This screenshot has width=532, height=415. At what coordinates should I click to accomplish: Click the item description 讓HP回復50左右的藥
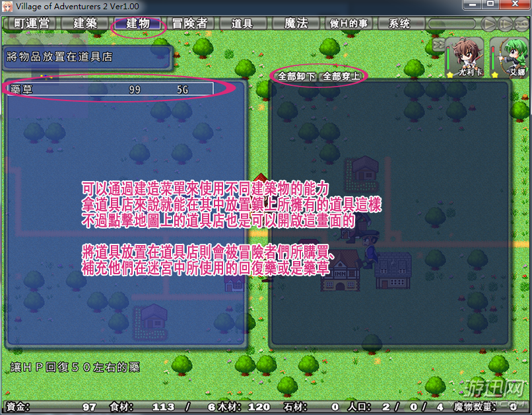tap(75, 367)
